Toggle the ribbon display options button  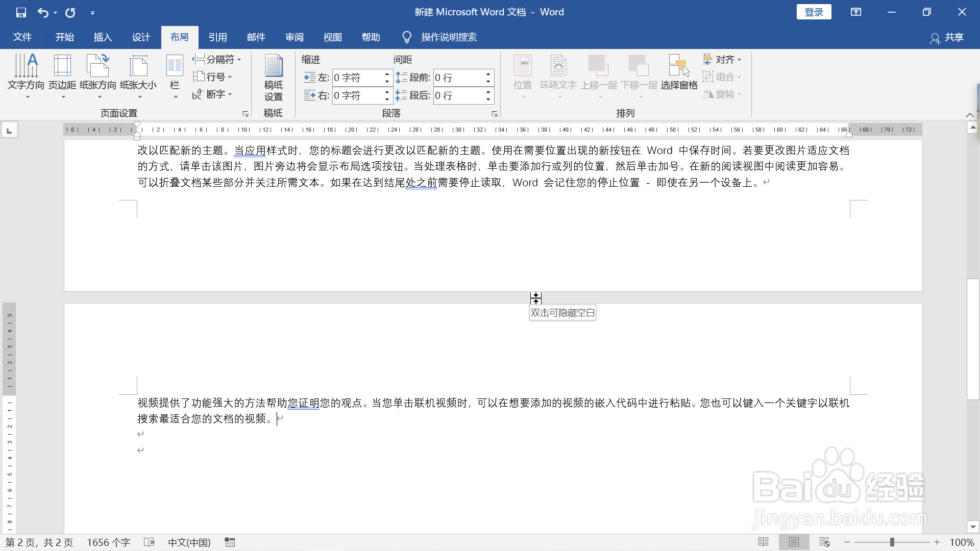[x=856, y=12]
